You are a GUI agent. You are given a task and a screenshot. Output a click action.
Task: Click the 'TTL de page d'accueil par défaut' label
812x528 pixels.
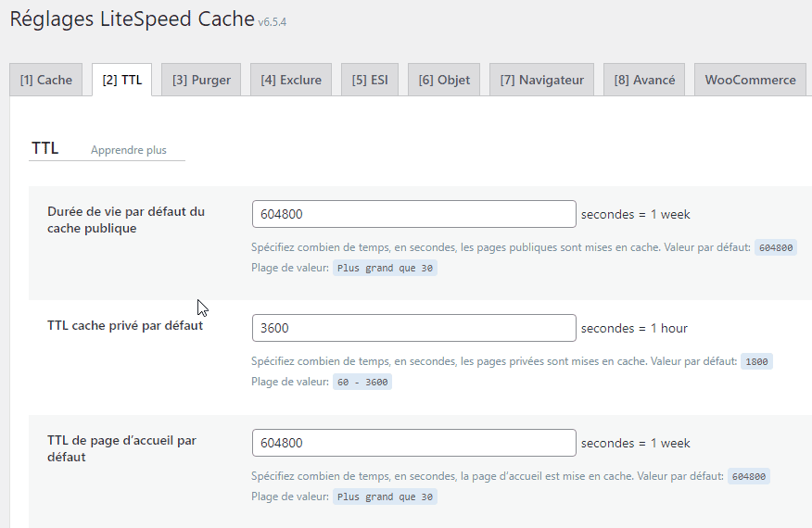[x=121, y=448]
